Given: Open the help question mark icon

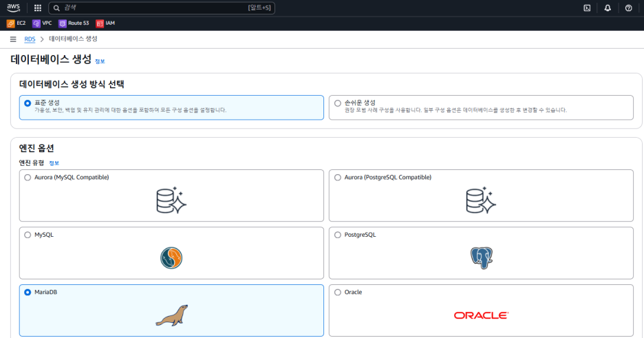Looking at the screenshot, I should pos(628,8).
